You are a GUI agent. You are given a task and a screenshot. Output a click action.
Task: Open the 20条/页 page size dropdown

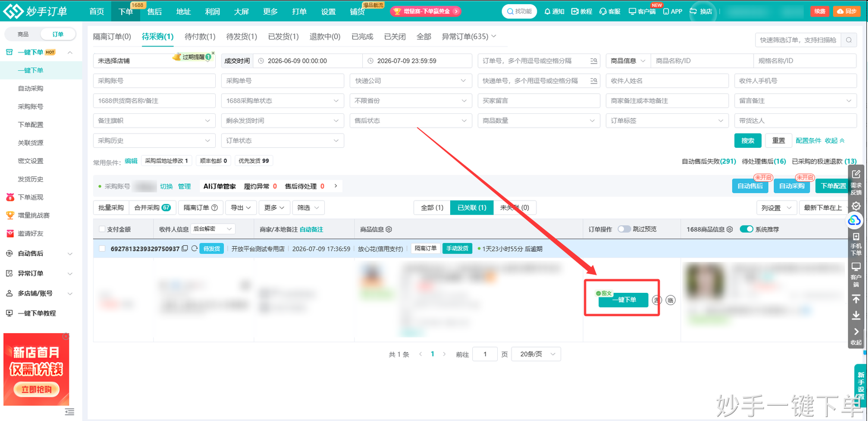coord(537,354)
